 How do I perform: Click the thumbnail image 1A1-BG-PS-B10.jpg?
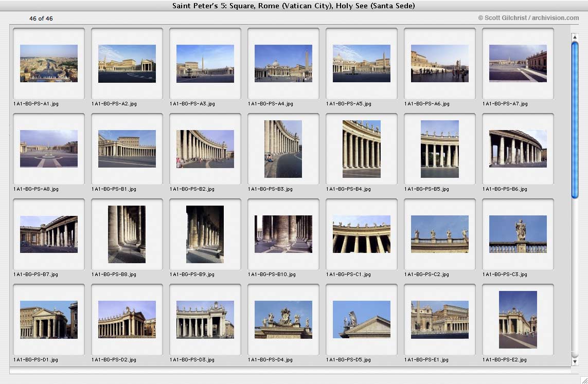(x=283, y=234)
